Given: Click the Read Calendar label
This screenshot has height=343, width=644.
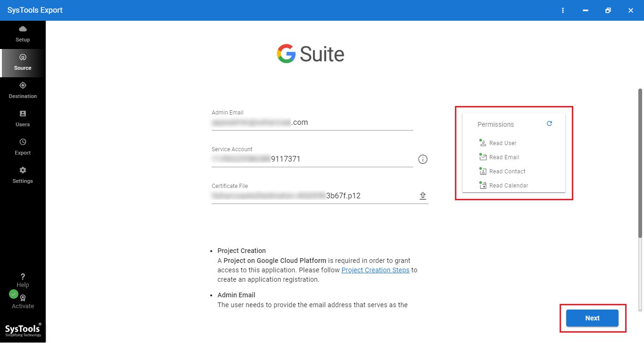Looking at the screenshot, I should [509, 186].
